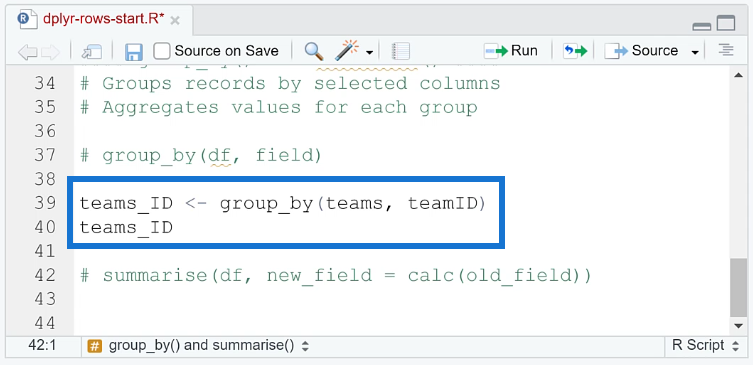This screenshot has width=753, height=365.
Task: Click the code tools magic wand
Action: point(348,50)
